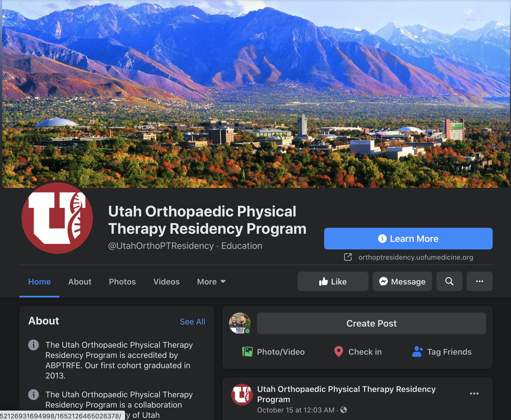This screenshot has width=511, height=420.
Task: Expand the More tab dropdown
Action: [211, 282]
